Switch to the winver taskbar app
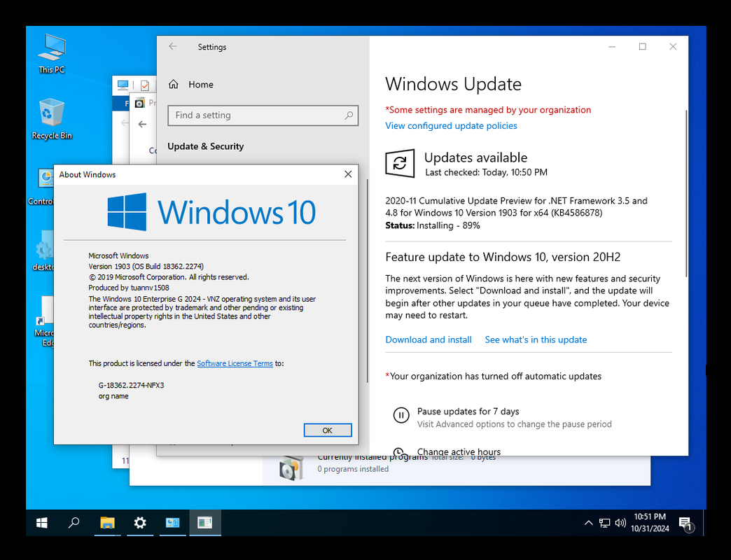The image size is (731, 560). [x=205, y=523]
